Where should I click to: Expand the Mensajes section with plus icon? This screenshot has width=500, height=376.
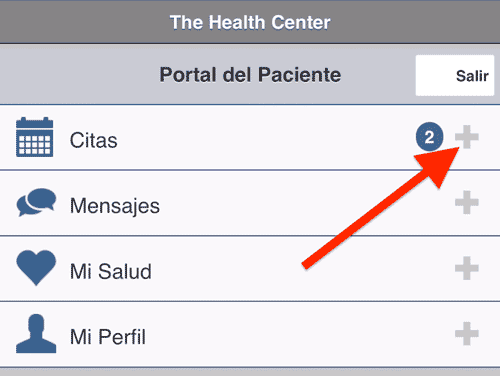coord(467,202)
